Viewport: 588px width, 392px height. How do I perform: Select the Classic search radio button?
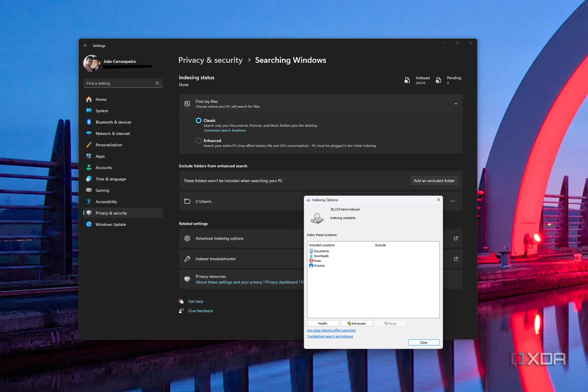(198, 120)
